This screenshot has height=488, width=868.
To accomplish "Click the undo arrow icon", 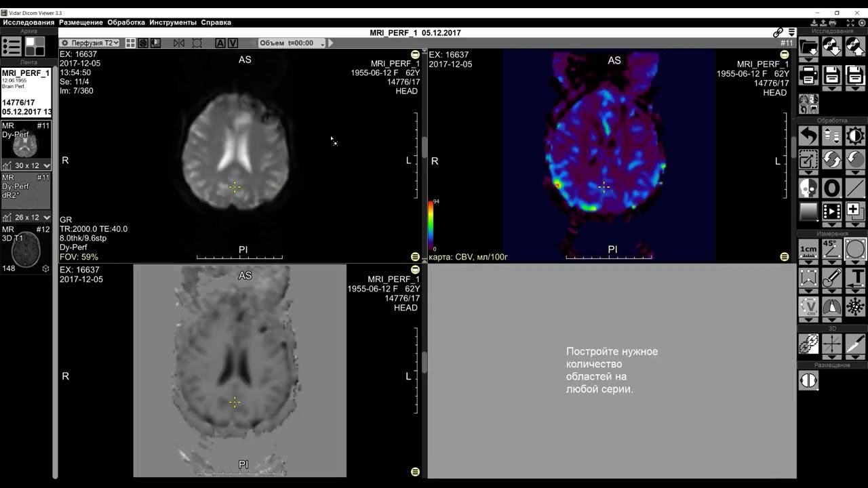I will click(808, 136).
